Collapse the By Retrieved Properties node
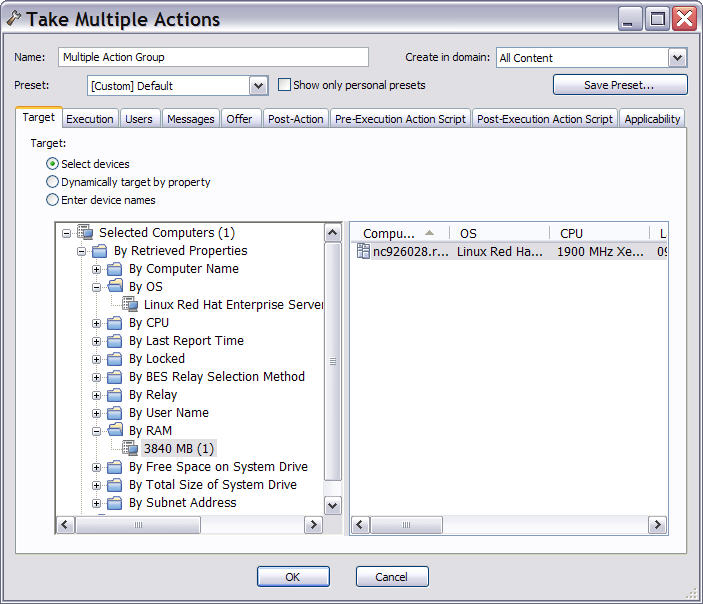The image size is (703, 604). pyautogui.click(x=81, y=251)
